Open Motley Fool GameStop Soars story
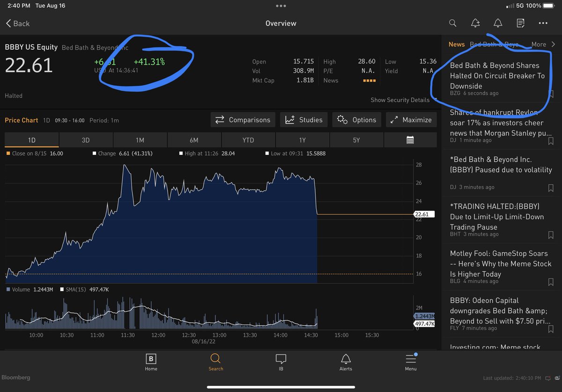The width and height of the screenshot is (562, 392). tap(500, 264)
